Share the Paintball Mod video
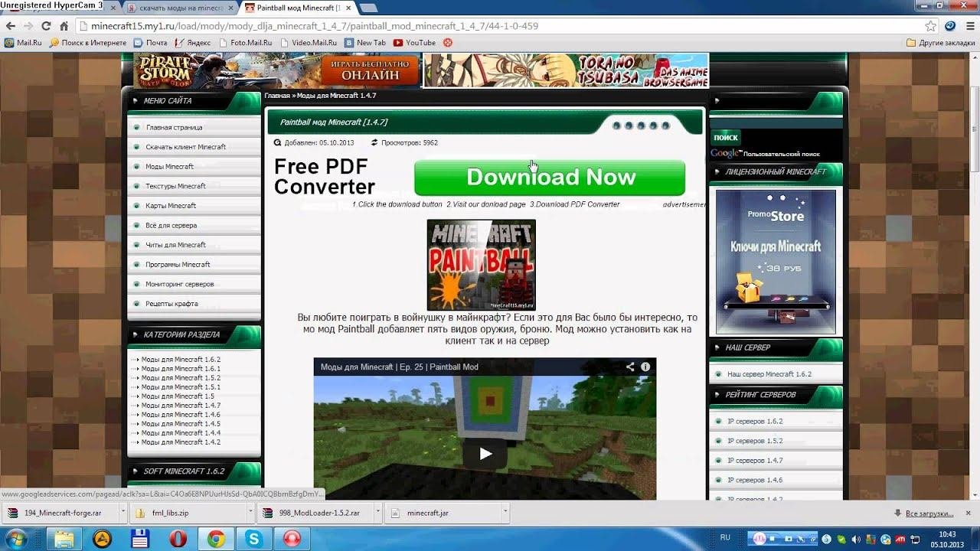Viewport: 980px width, 551px height. 630,367
